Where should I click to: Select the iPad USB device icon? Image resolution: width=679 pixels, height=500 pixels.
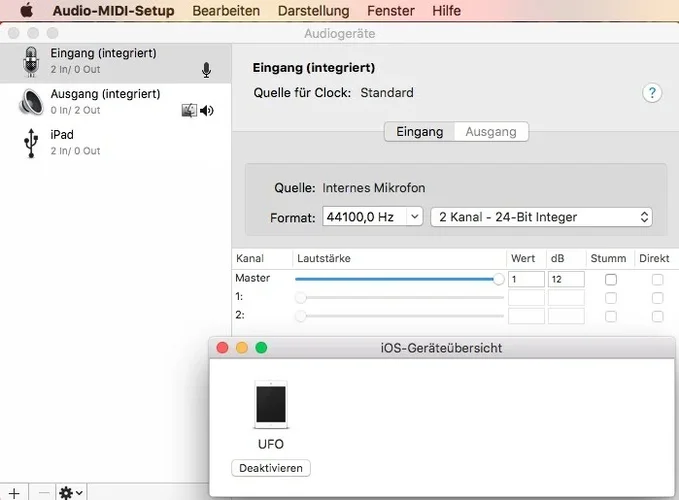click(x=31, y=143)
